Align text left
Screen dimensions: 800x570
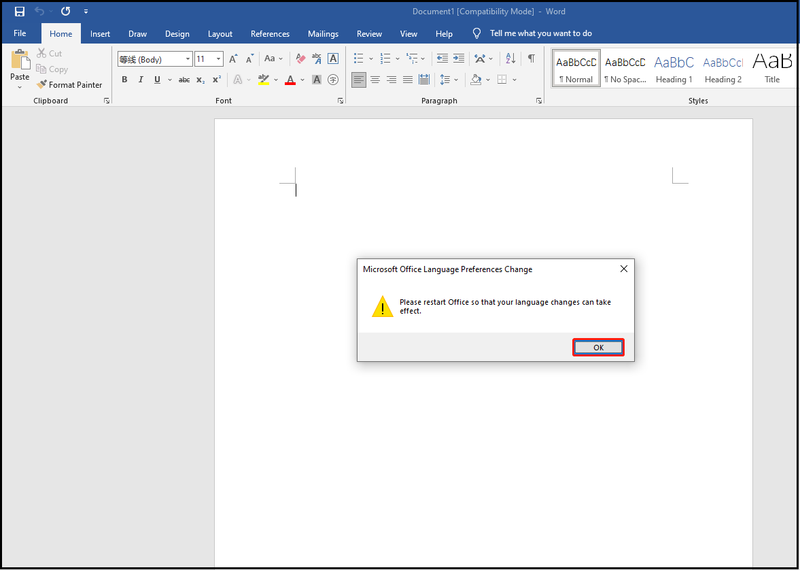[x=359, y=80]
